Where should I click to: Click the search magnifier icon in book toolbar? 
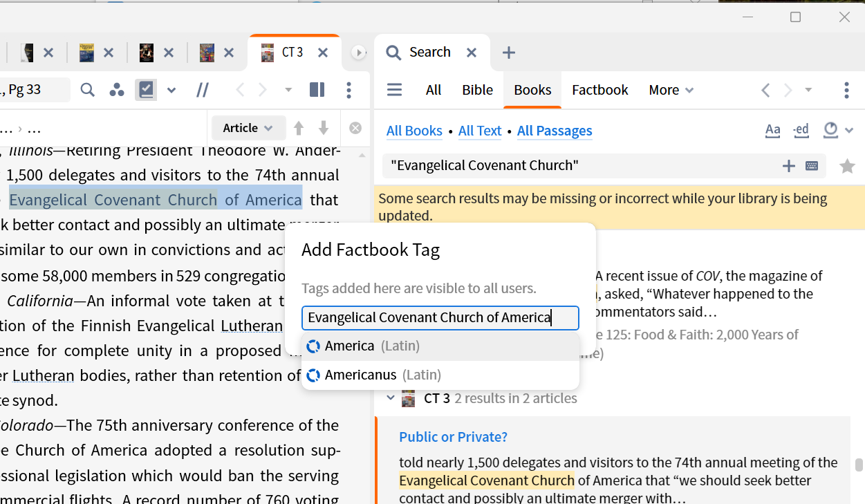[87, 90]
